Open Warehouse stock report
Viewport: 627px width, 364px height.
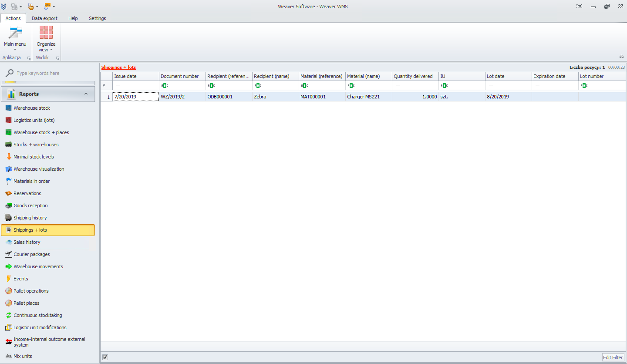(x=48, y=108)
